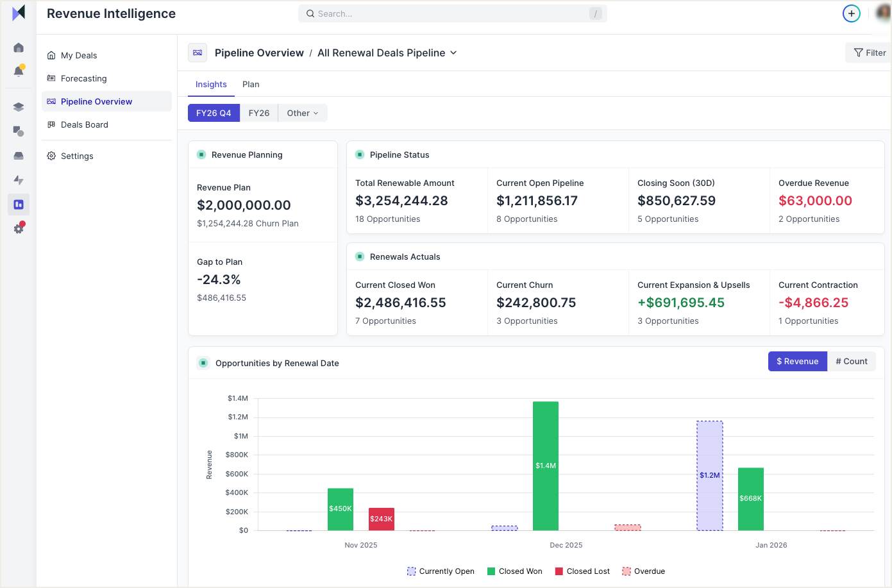The image size is (892, 588).
Task: Select the FY26 period option
Action: tap(258, 113)
